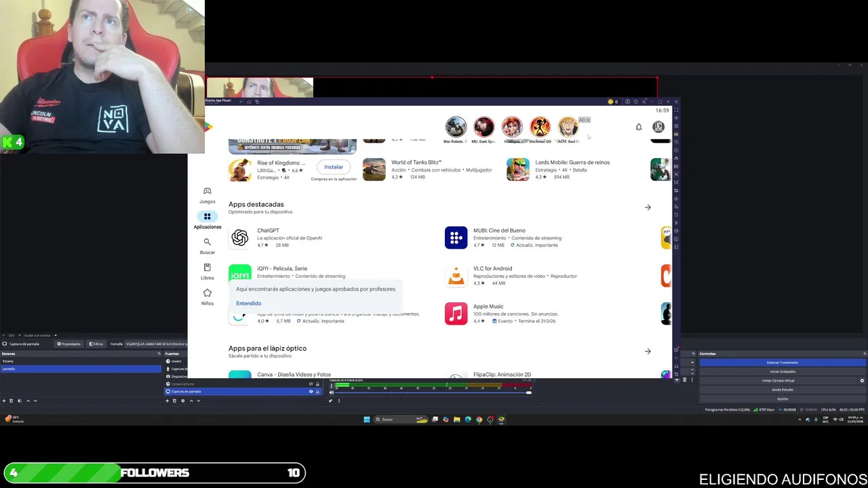Select the pantalla scene in OBS
The height and width of the screenshot is (488, 868).
81,369
